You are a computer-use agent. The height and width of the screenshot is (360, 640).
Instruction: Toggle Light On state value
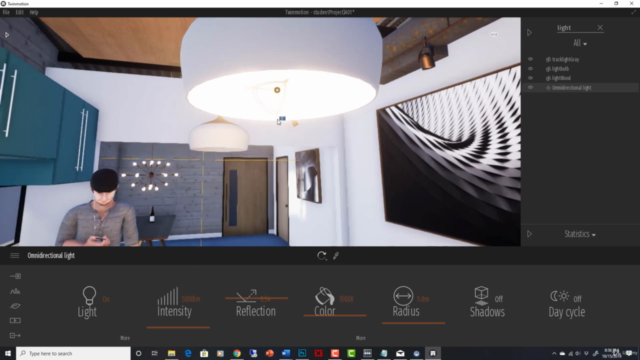[x=106, y=299]
